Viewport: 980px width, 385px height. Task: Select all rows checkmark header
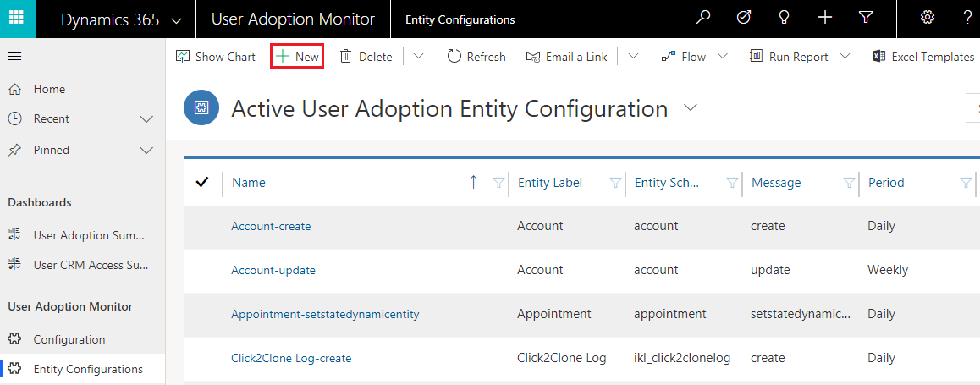click(202, 183)
